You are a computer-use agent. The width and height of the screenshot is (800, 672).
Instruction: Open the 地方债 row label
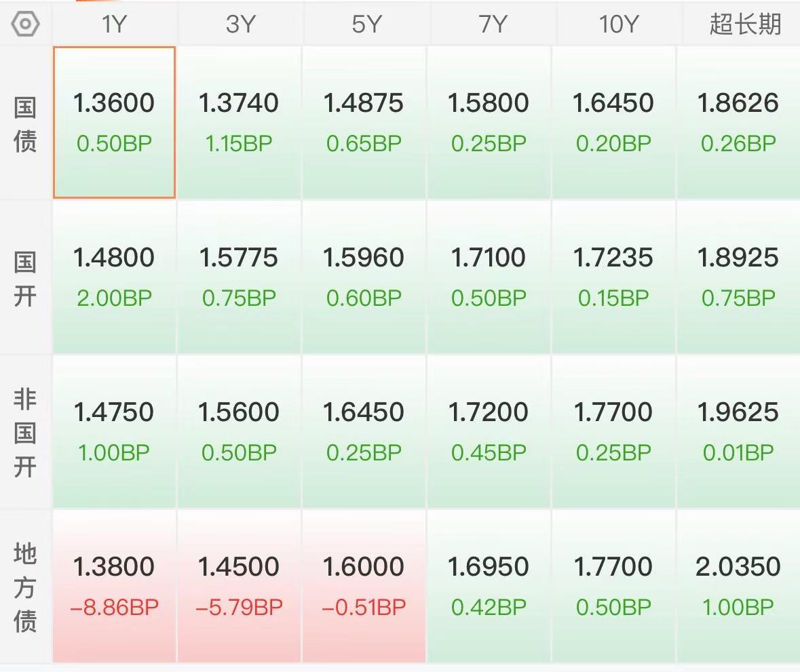tap(25, 587)
